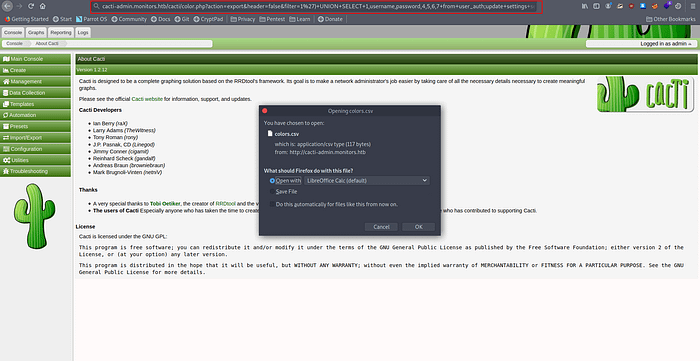Click the orange fox extension icon
700x361 pixels.
point(654,6)
